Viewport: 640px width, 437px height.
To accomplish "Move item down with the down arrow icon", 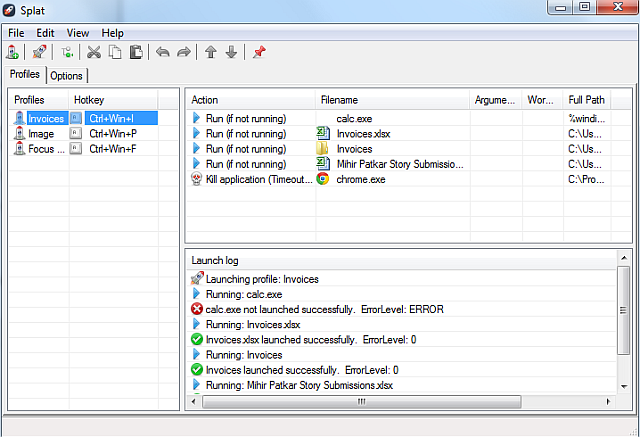I will click(231, 52).
